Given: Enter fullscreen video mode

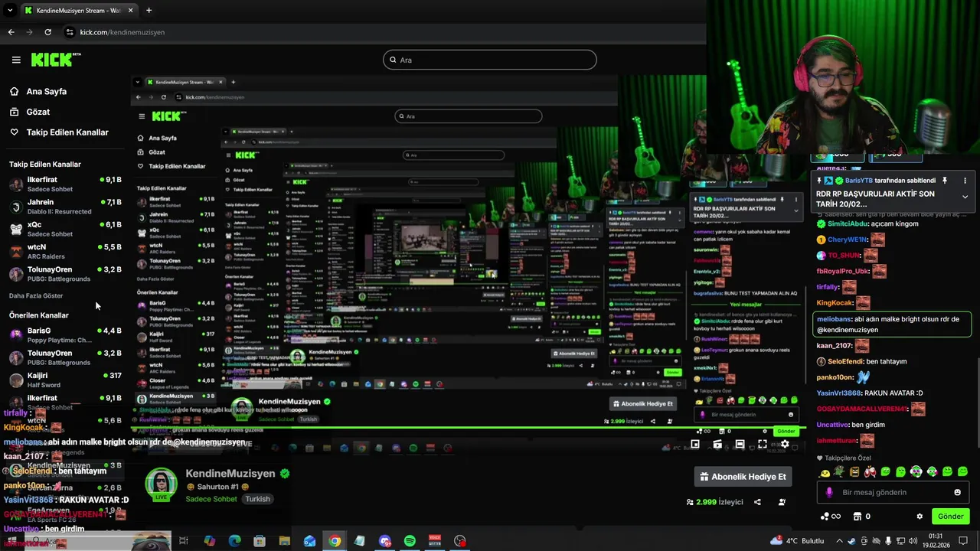Looking at the screenshot, I should 763,444.
